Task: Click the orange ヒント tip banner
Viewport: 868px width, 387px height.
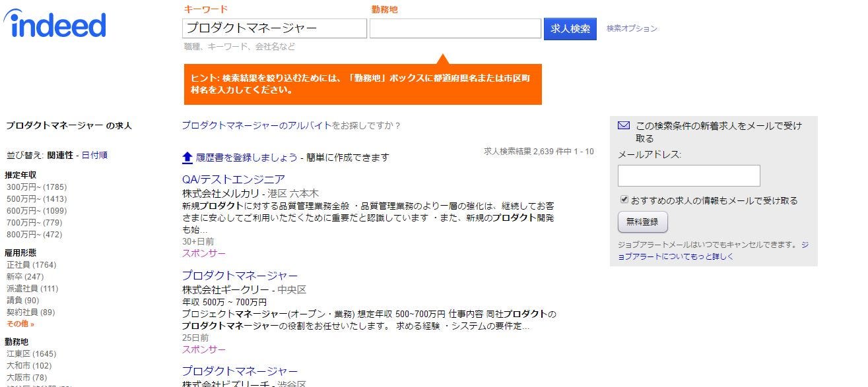Action: 363,84
